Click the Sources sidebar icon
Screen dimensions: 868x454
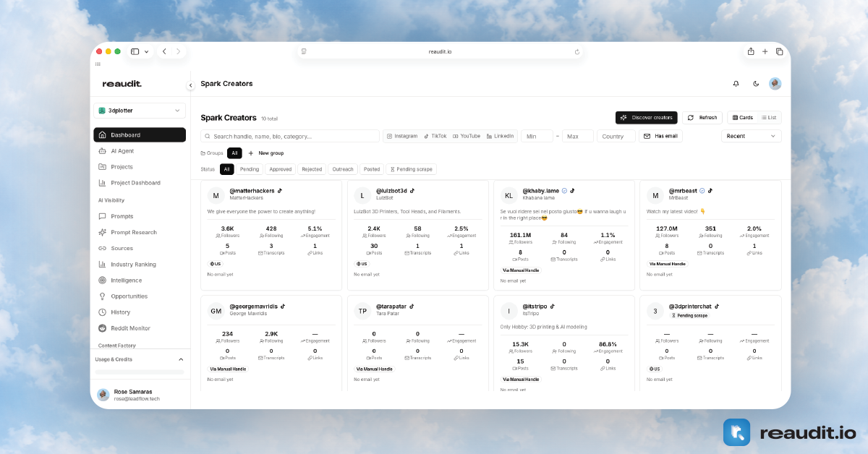click(x=103, y=248)
